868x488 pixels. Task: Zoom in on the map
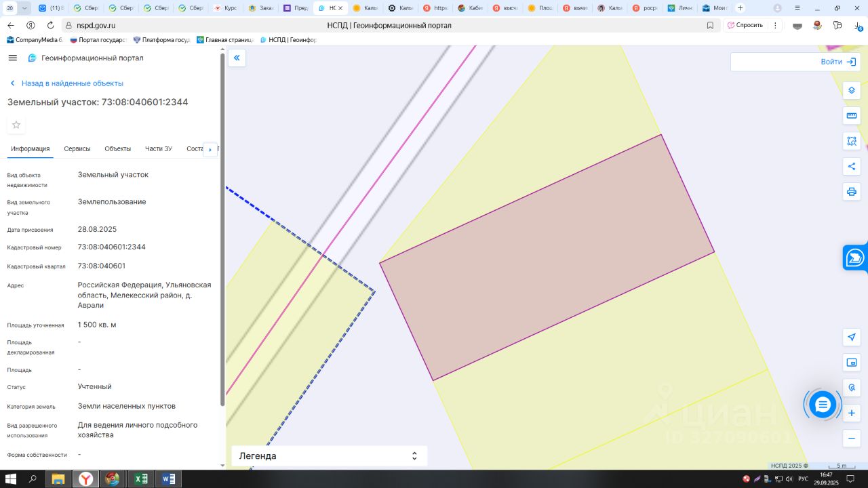click(852, 413)
